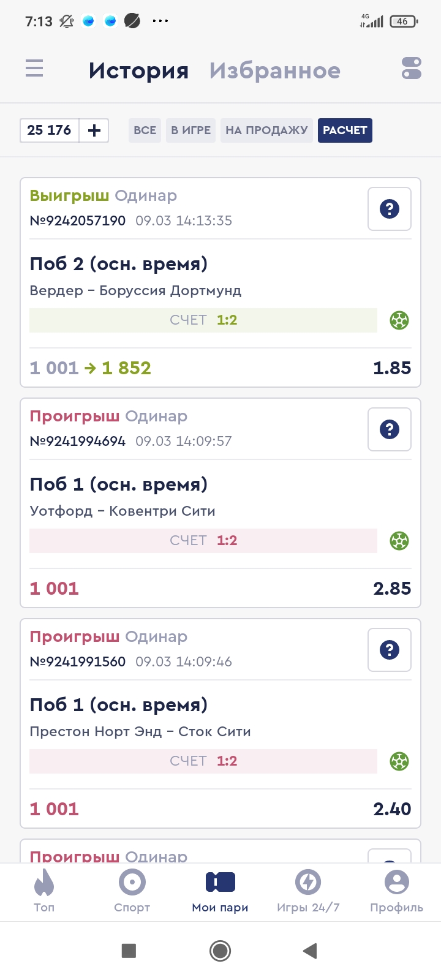Switch to the Избранное tab

[x=274, y=71]
